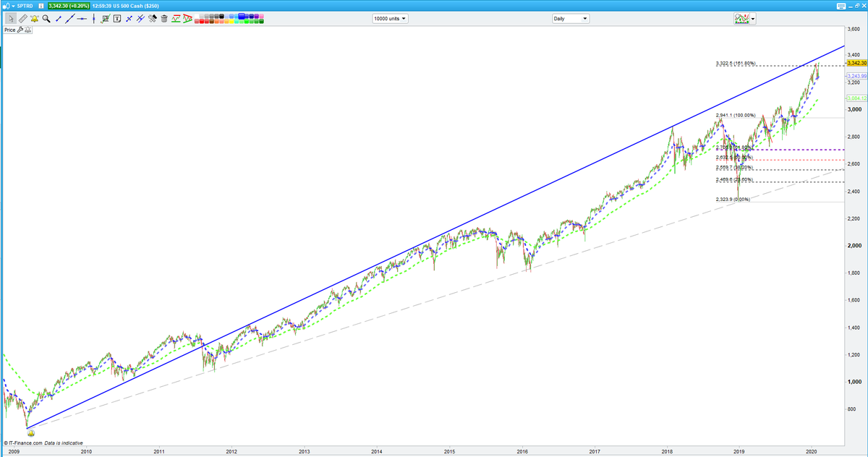Pick the purple color swatch
868x457 pixels.
click(x=256, y=16)
